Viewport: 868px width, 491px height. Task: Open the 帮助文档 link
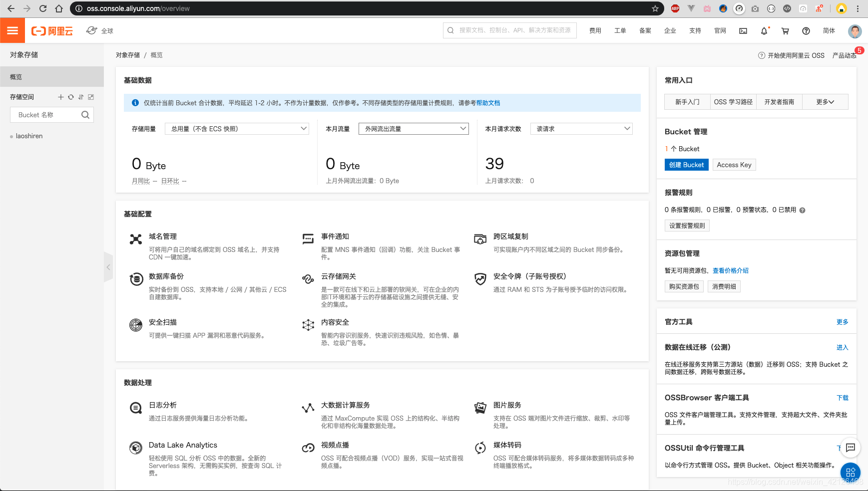click(488, 103)
